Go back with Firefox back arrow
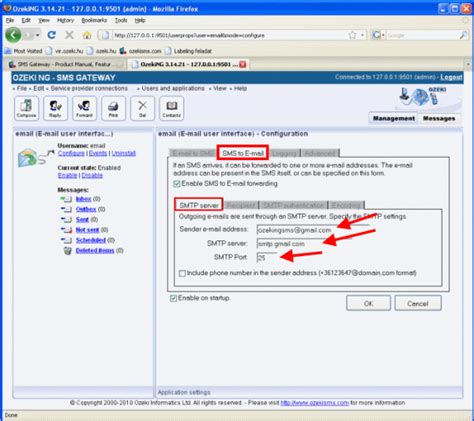The width and height of the screenshot is (474, 421). click(14, 35)
